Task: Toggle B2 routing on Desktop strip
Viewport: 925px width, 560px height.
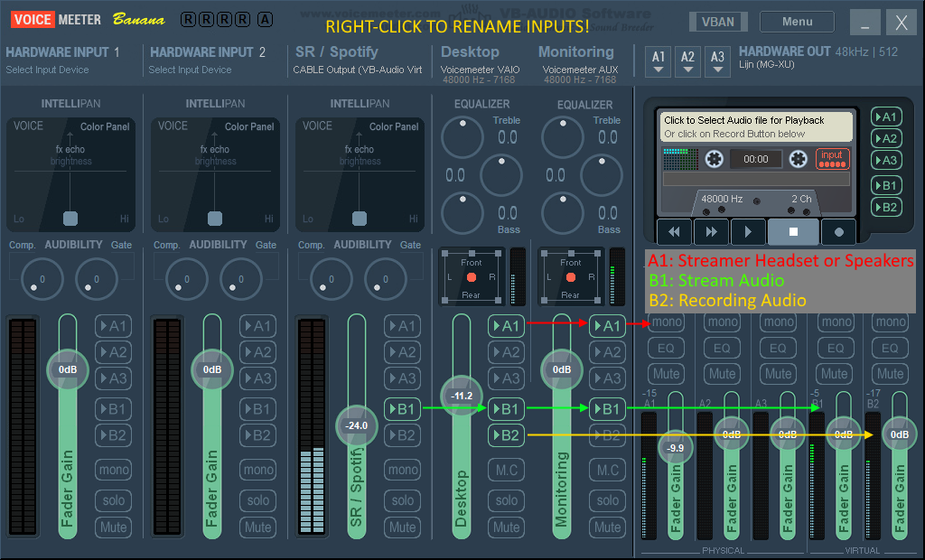Action: pyautogui.click(x=506, y=435)
